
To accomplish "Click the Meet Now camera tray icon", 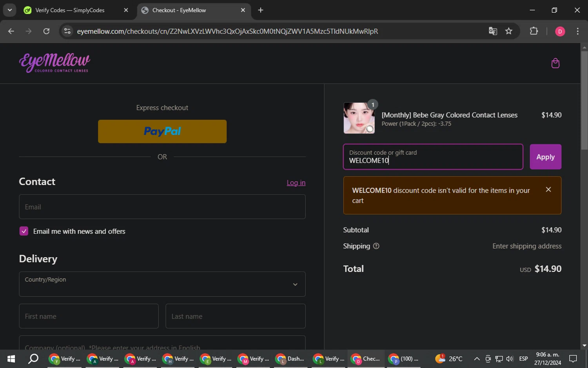I will tap(488, 359).
